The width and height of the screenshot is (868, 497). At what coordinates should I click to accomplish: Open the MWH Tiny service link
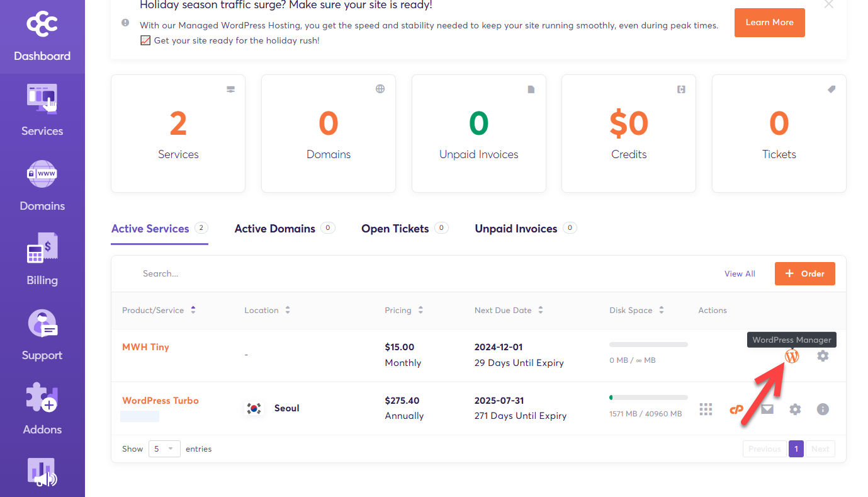click(145, 347)
